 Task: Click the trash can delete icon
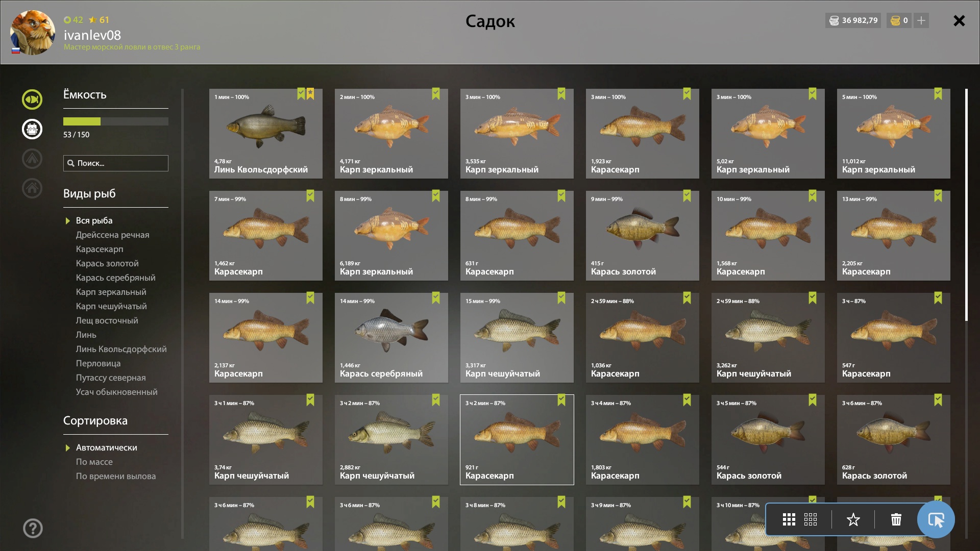(x=896, y=519)
